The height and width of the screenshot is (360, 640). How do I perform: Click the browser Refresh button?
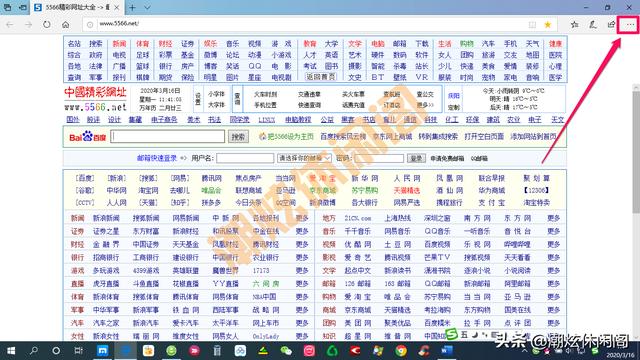click(x=47, y=24)
